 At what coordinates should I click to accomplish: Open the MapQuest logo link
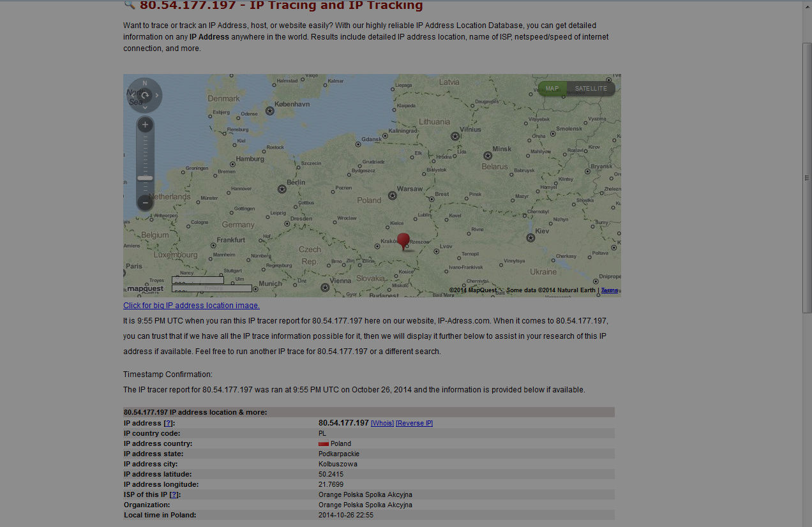pyautogui.click(x=144, y=288)
